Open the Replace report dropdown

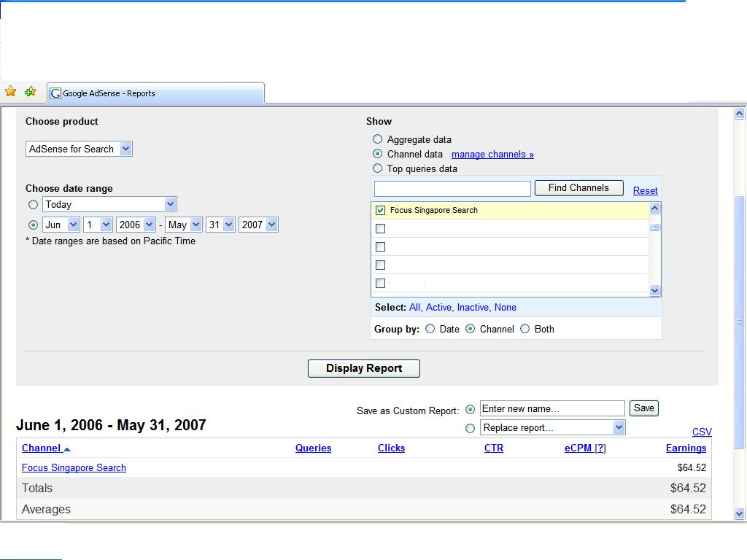(x=553, y=427)
